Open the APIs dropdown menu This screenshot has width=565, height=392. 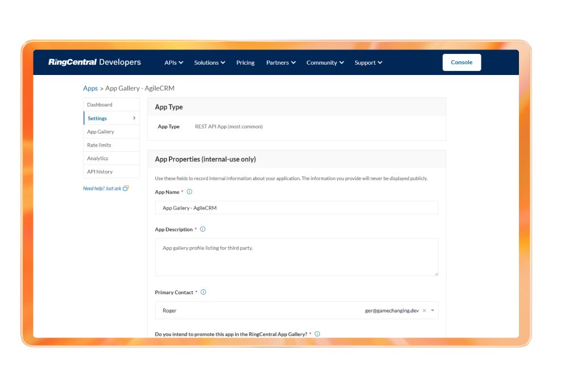[x=173, y=62]
